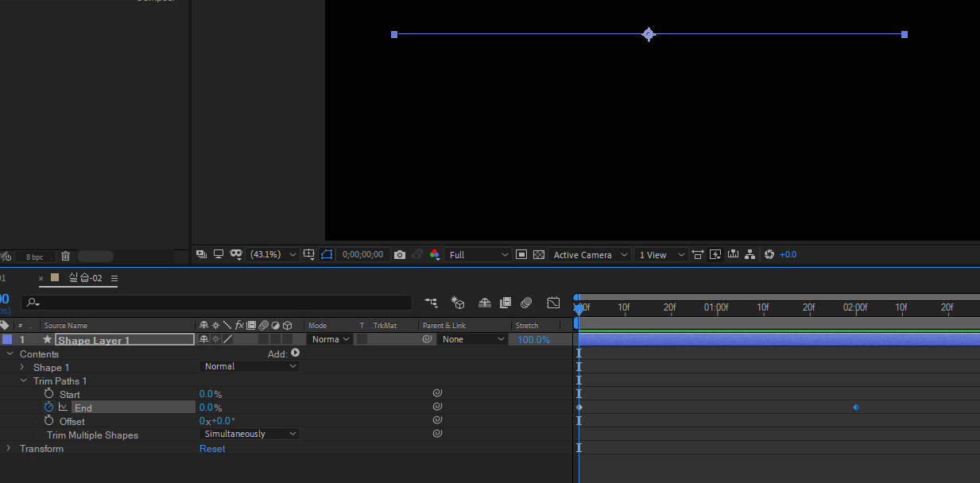Click the timeline layer search field

tap(216, 303)
